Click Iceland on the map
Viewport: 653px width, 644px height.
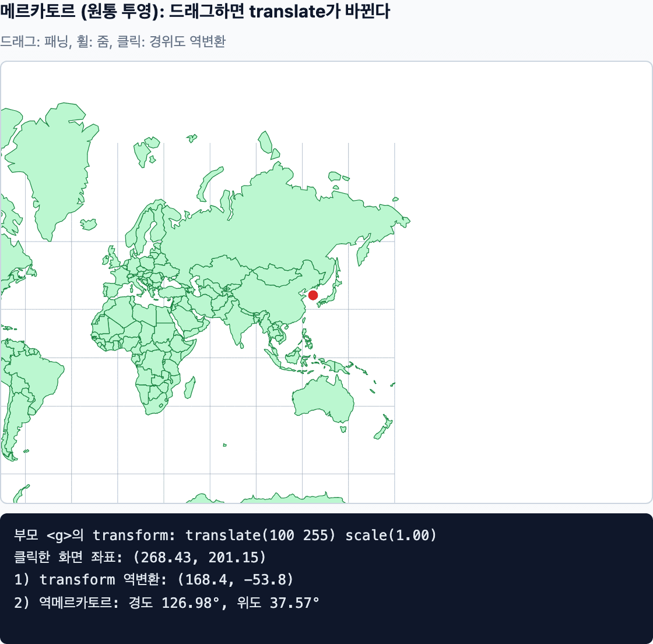point(88,225)
